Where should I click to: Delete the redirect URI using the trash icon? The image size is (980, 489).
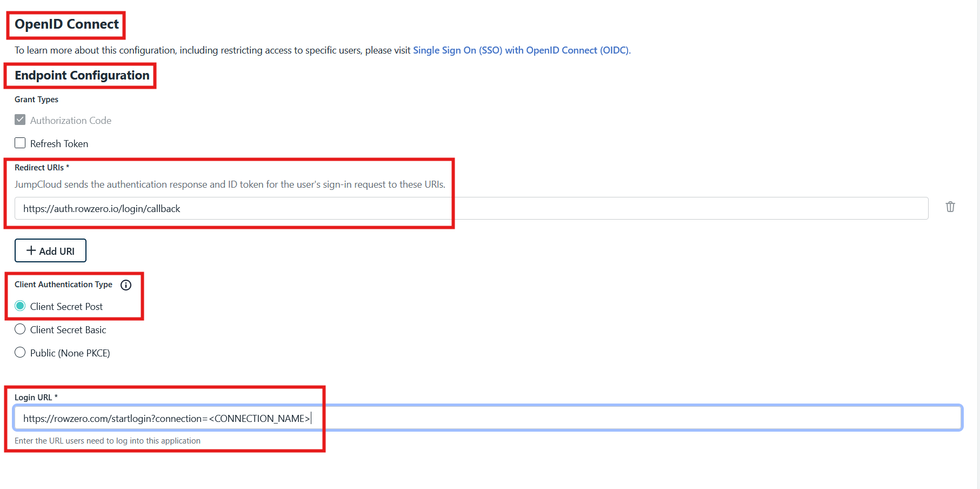950,207
